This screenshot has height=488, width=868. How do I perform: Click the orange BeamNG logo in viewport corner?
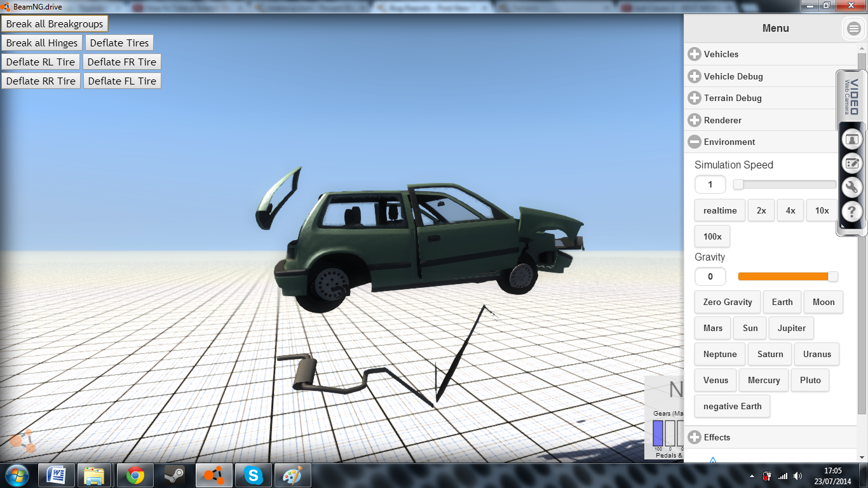(x=22, y=440)
